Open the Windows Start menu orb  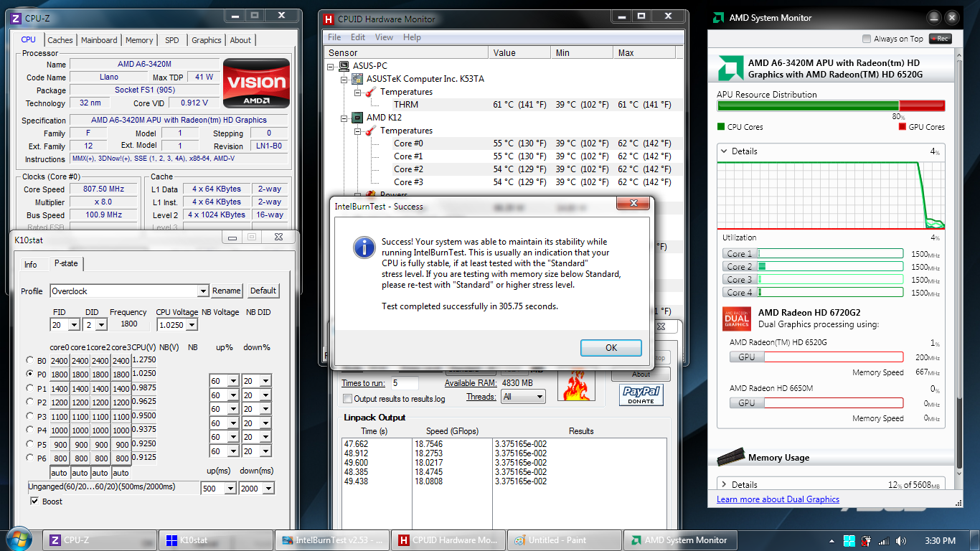[19, 540]
